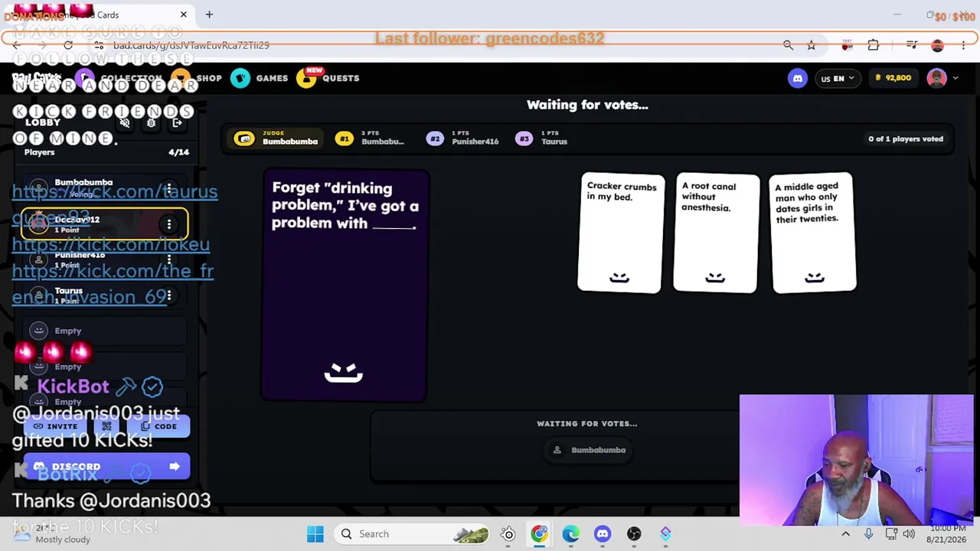Copy the lobby Code
The width and height of the screenshot is (980, 551).
coord(159,426)
